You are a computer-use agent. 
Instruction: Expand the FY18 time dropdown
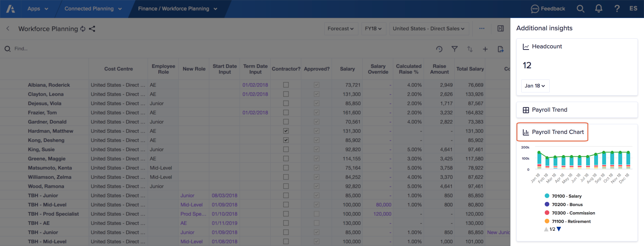pyautogui.click(x=373, y=29)
